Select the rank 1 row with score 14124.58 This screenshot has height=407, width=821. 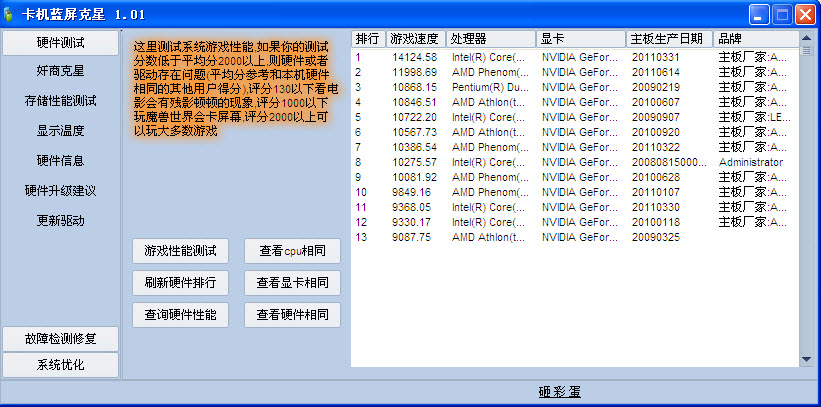[450, 57]
